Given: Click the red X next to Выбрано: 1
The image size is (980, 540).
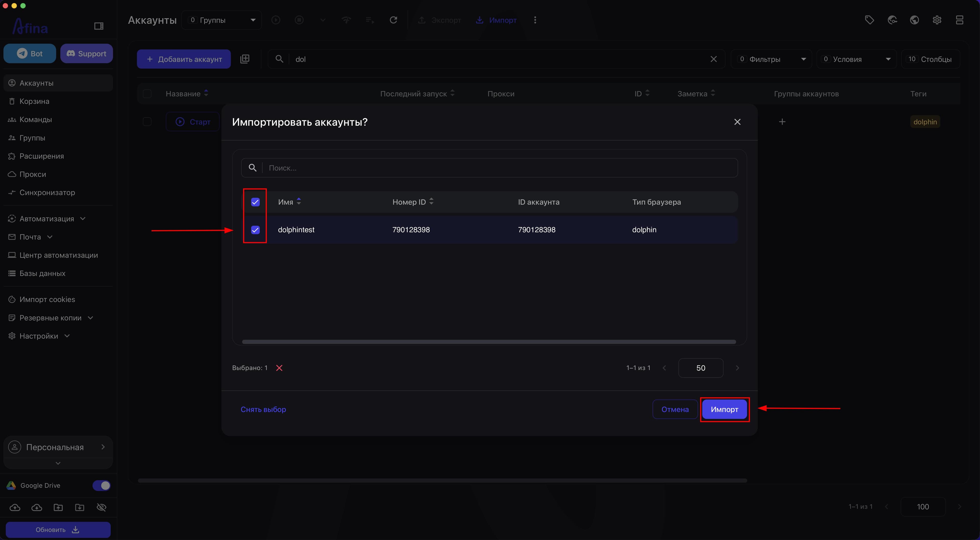Looking at the screenshot, I should click(x=279, y=368).
